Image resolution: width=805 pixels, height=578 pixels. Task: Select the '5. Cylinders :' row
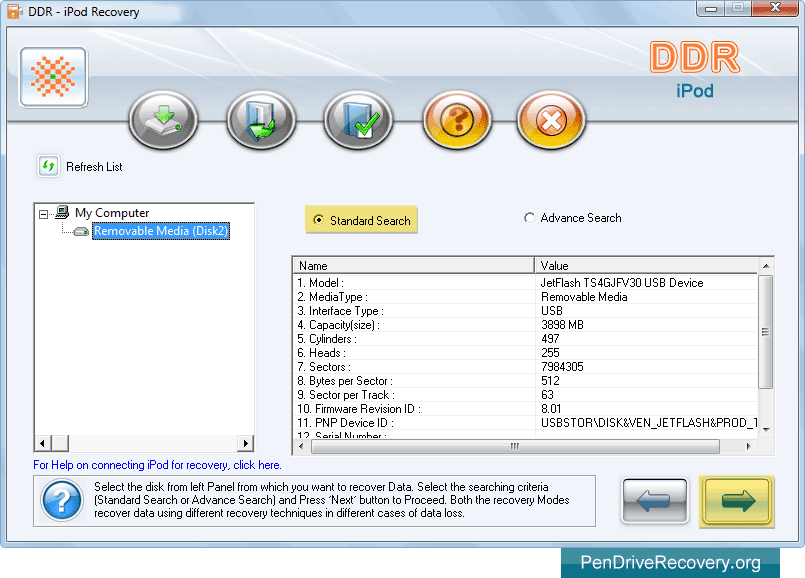pos(525,339)
